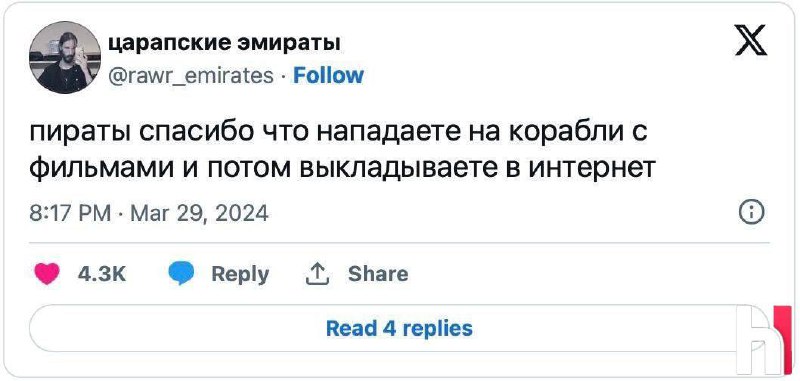Open царапские эмираты display name
Screen dimensions: 800x381
(x=224, y=43)
